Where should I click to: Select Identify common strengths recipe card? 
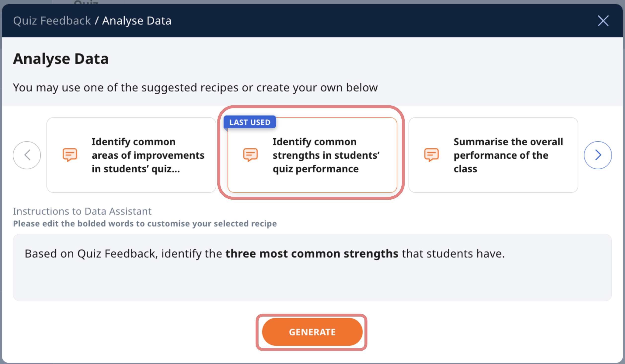pyautogui.click(x=312, y=155)
